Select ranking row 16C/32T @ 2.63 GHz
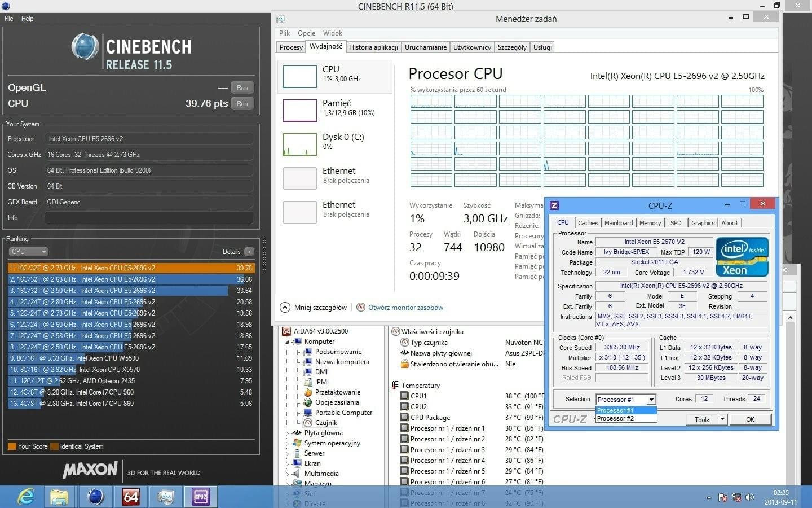Viewport: 812px width, 508px height. pos(131,279)
